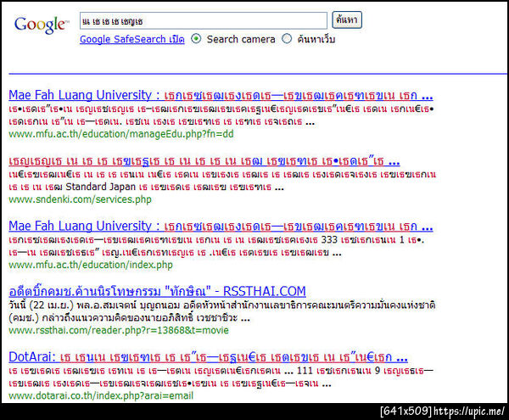
Task: Open the garbled result title above sndenki.com
Action: pos(204,160)
